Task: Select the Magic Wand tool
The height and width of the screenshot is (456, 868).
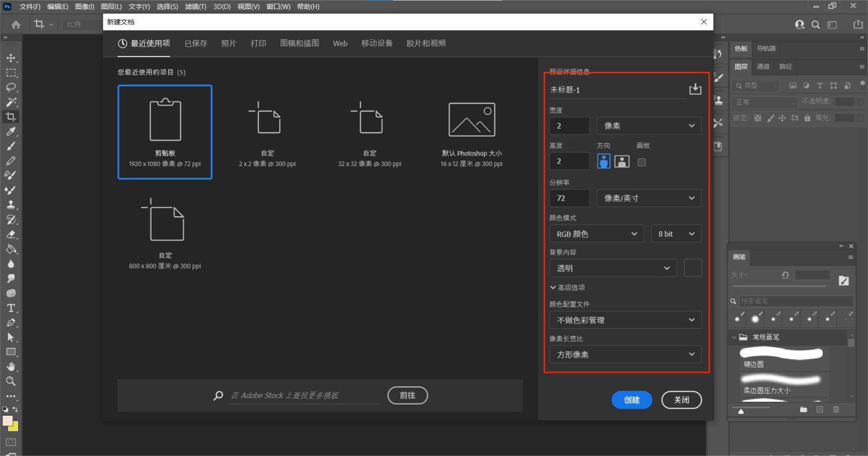Action: pyautogui.click(x=11, y=102)
